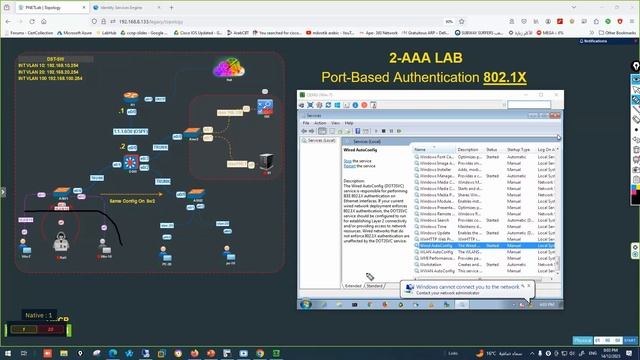The height and width of the screenshot is (360, 640).
Task: Open the Windows host Start menu
Action: pos(7,353)
